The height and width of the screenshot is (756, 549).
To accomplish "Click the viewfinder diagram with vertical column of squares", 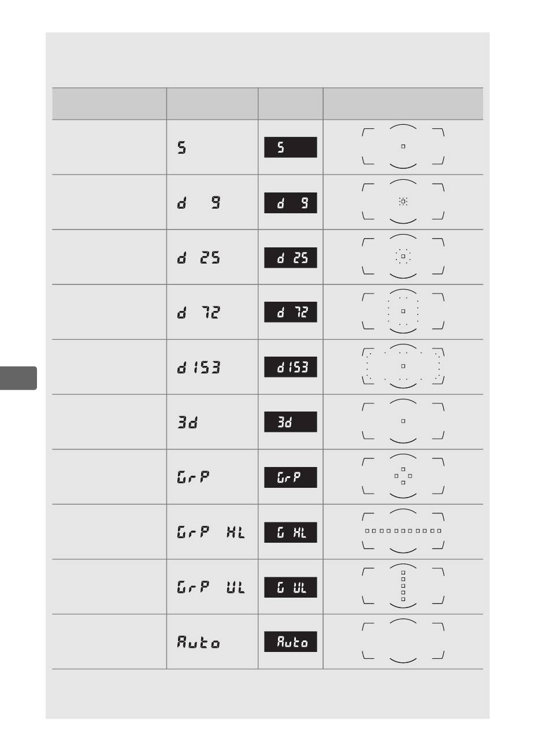I will point(403,585).
